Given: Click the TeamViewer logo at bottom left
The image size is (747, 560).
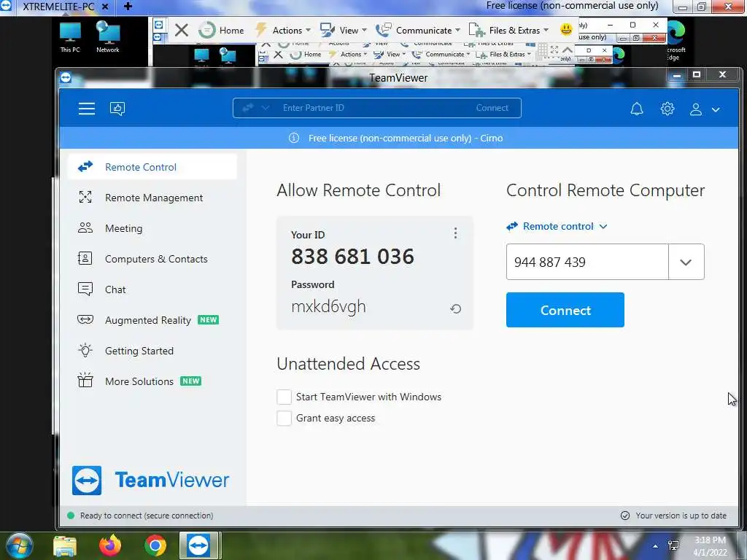Looking at the screenshot, I should [x=150, y=480].
